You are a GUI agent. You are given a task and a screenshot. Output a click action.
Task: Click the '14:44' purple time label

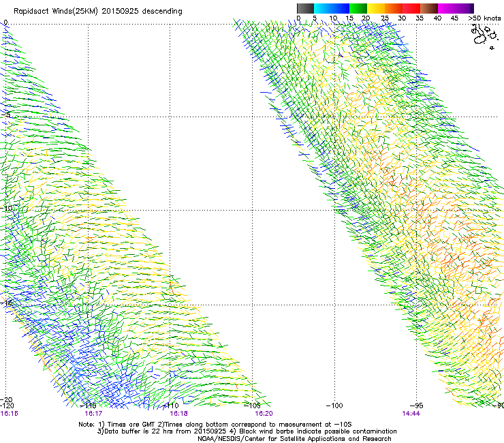[x=411, y=414]
